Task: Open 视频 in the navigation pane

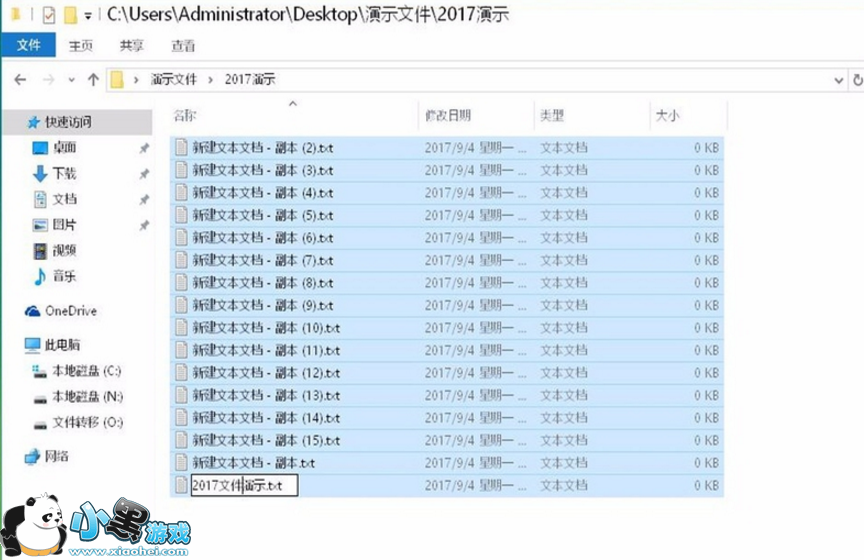Action: [64, 251]
